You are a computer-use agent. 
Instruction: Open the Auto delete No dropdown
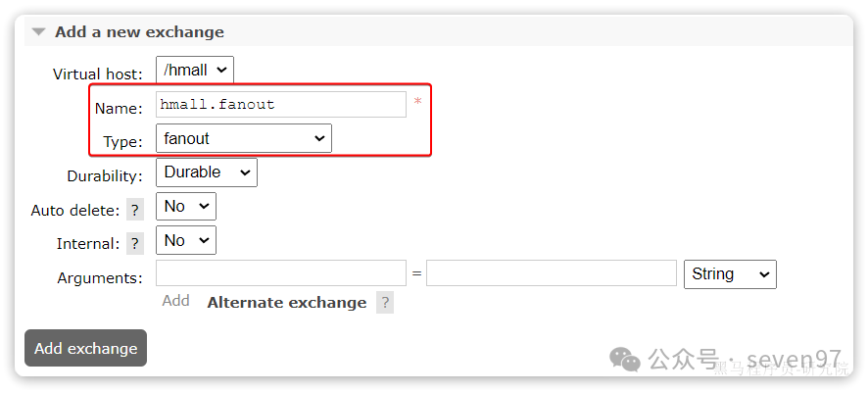186,207
